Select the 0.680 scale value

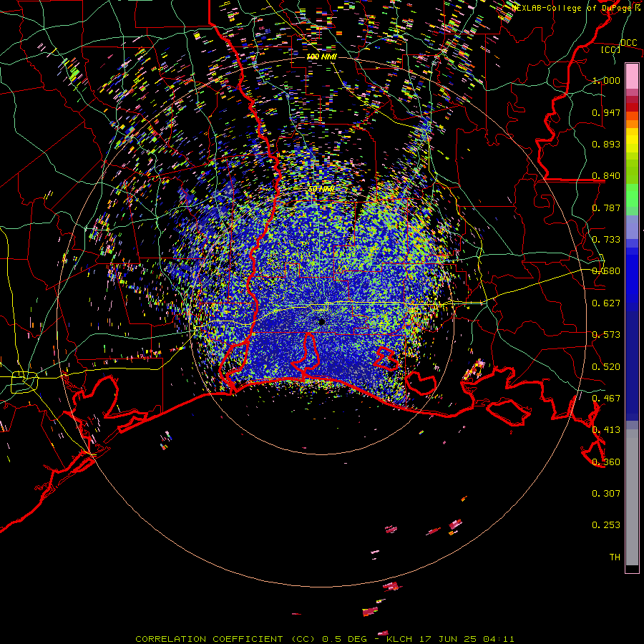(x=606, y=271)
